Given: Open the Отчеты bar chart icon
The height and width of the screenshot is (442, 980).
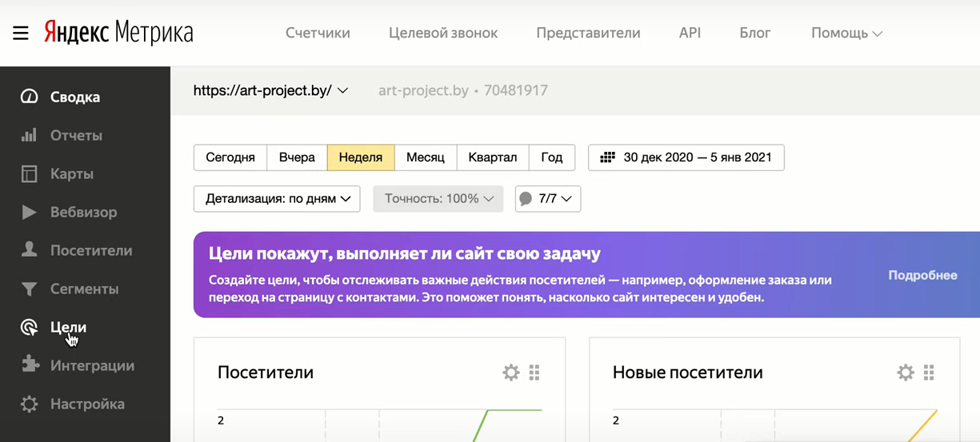Looking at the screenshot, I should click(x=30, y=135).
